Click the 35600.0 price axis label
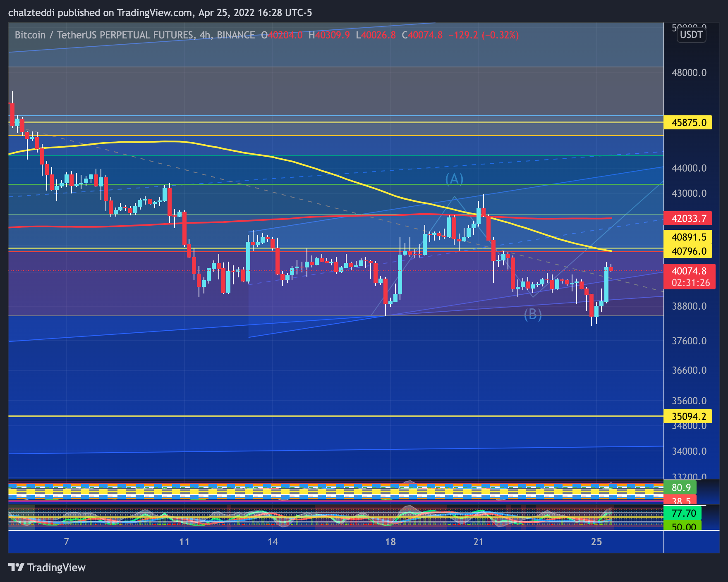The image size is (728, 582). tap(689, 401)
